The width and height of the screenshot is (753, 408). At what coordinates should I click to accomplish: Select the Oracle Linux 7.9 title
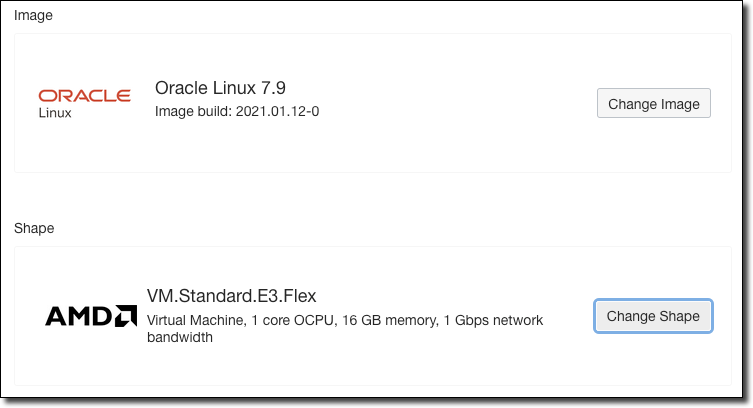click(221, 88)
